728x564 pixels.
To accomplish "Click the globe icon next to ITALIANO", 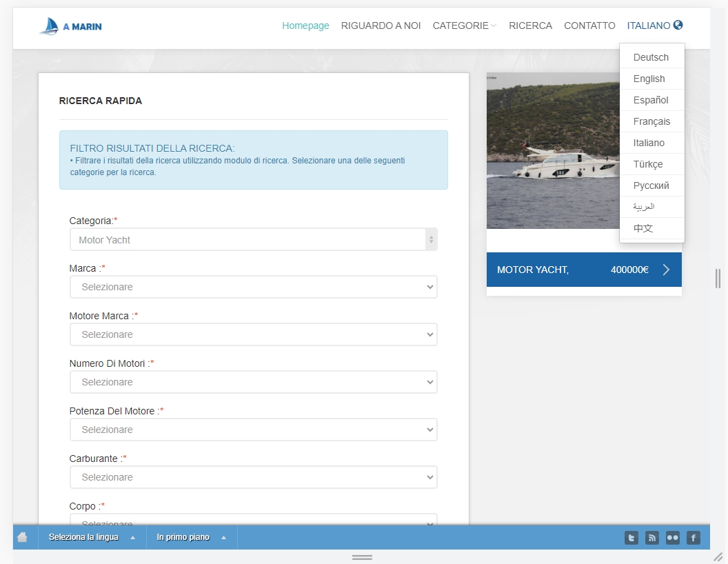I will (x=678, y=25).
